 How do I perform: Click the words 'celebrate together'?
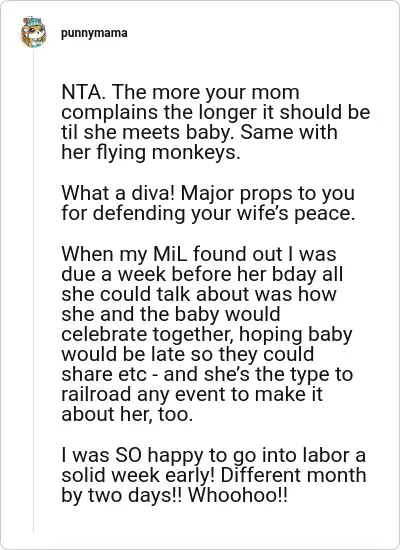(x=147, y=334)
